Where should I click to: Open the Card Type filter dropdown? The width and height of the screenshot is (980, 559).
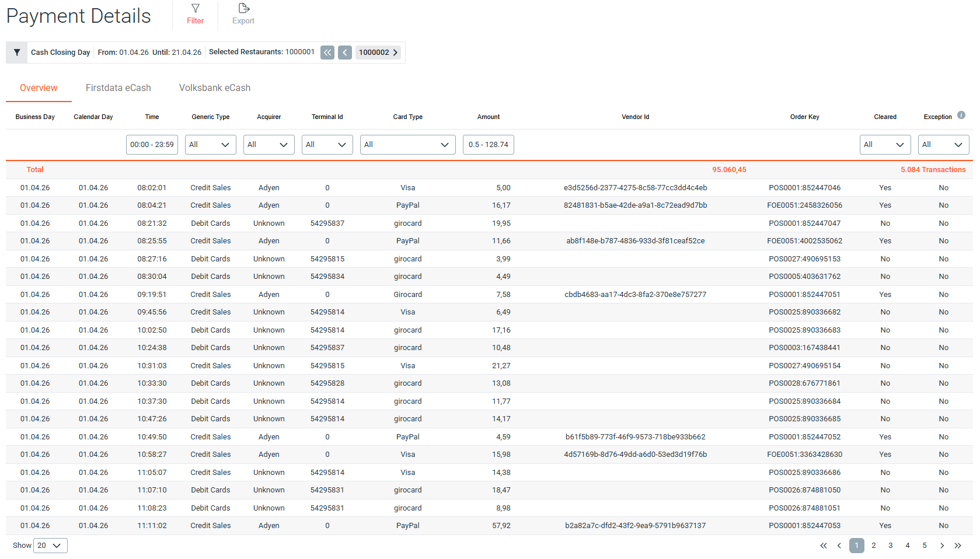(x=408, y=145)
